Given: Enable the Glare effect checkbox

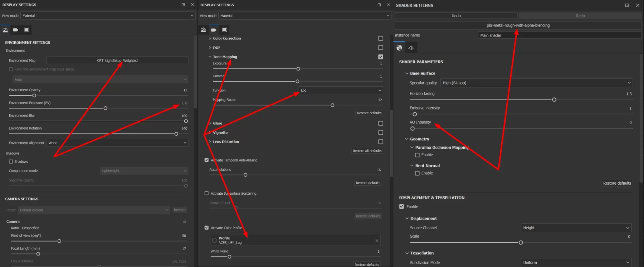Looking at the screenshot, I should 381,123.
